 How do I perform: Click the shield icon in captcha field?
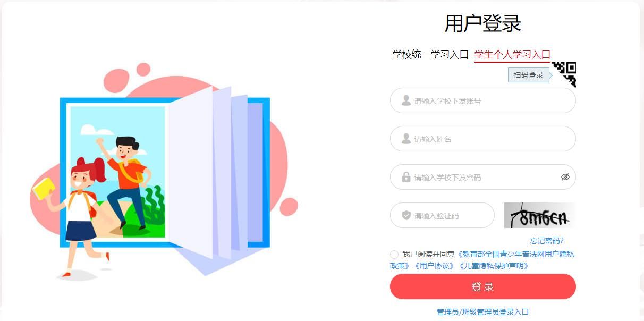pos(406,215)
